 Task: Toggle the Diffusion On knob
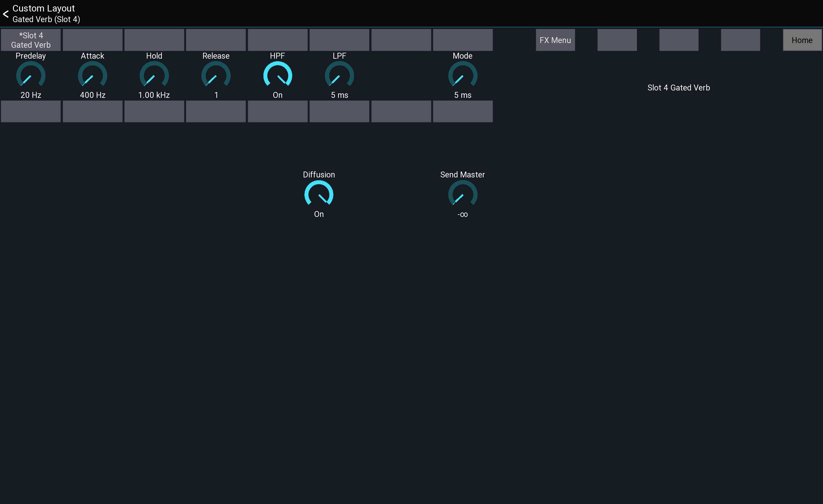319,194
